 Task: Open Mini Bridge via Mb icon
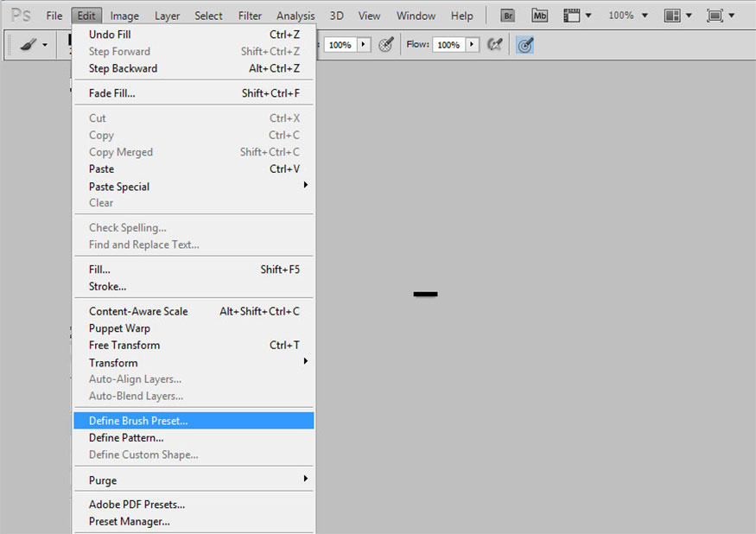(x=539, y=16)
